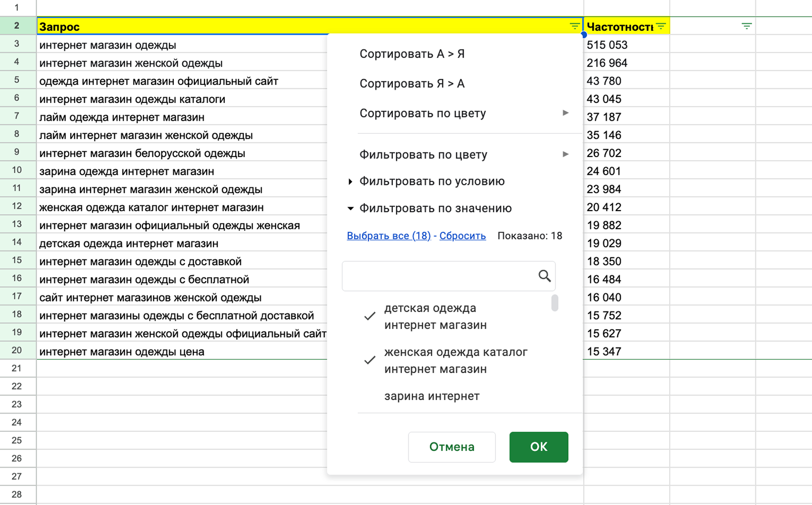This screenshot has height=505, width=812.
Task: Clear selections via the Сбросить link
Action: (x=462, y=235)
